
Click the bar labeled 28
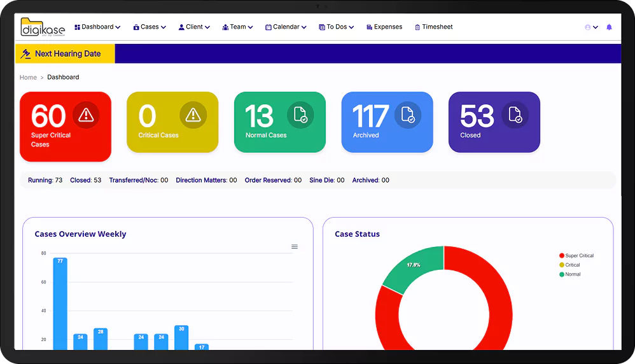click(x=101, y=339)
